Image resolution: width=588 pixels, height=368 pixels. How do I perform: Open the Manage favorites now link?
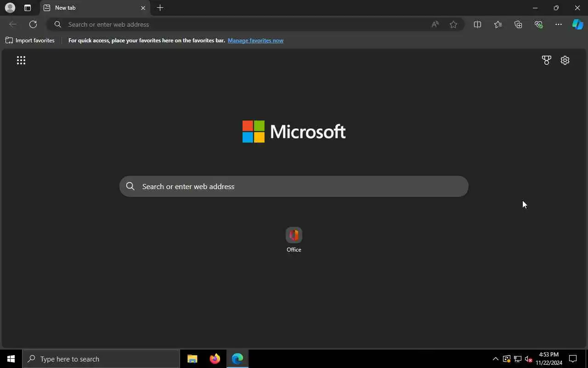point(255,40)
